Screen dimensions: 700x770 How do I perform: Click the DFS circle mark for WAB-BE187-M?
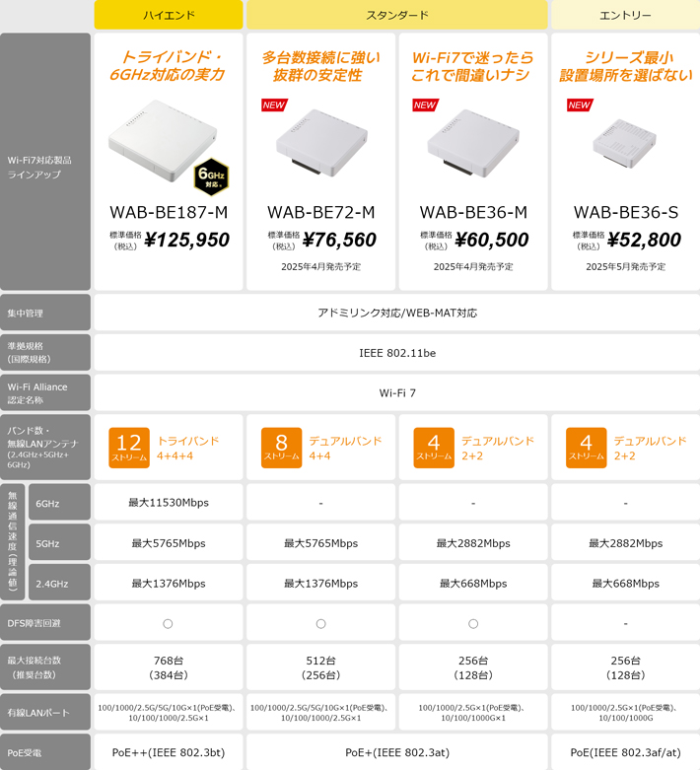click(168, 624)
